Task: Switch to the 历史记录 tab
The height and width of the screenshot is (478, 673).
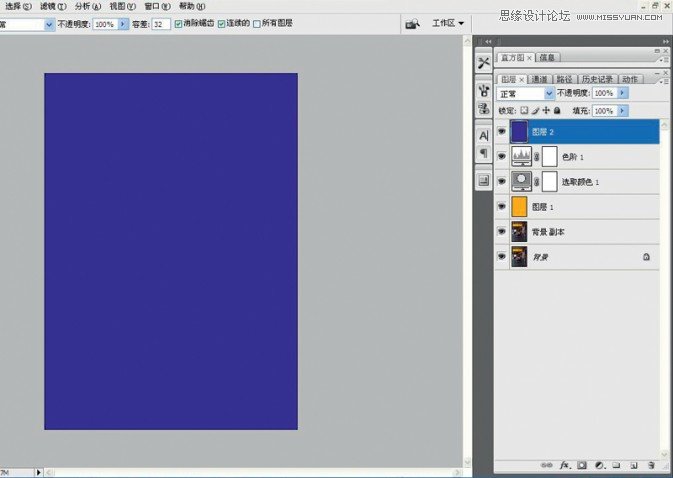Action: pos(597,79)
